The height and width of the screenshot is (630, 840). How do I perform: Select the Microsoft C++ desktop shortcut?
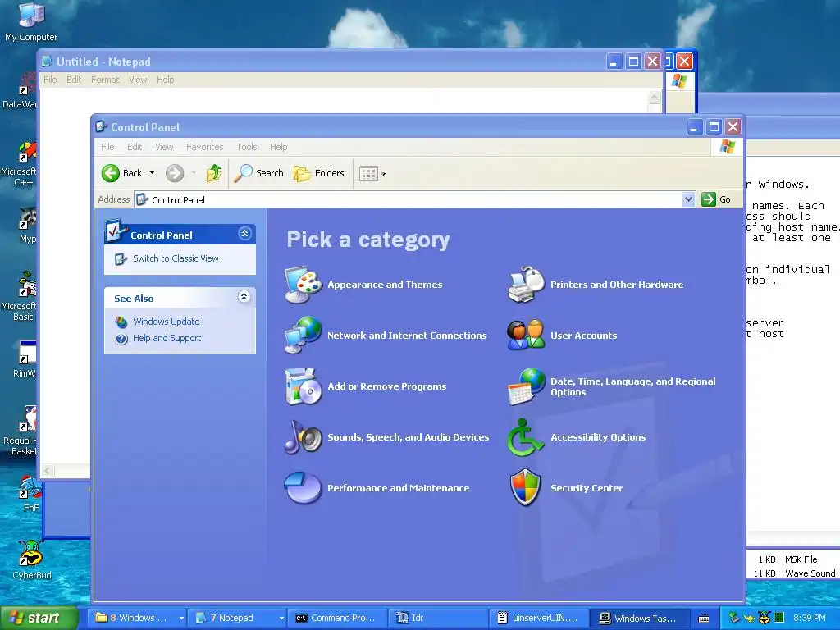(x=21, y=164)
